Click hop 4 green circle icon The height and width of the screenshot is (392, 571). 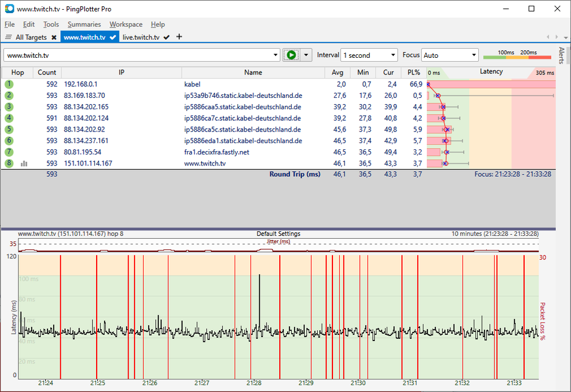point(9,118)
